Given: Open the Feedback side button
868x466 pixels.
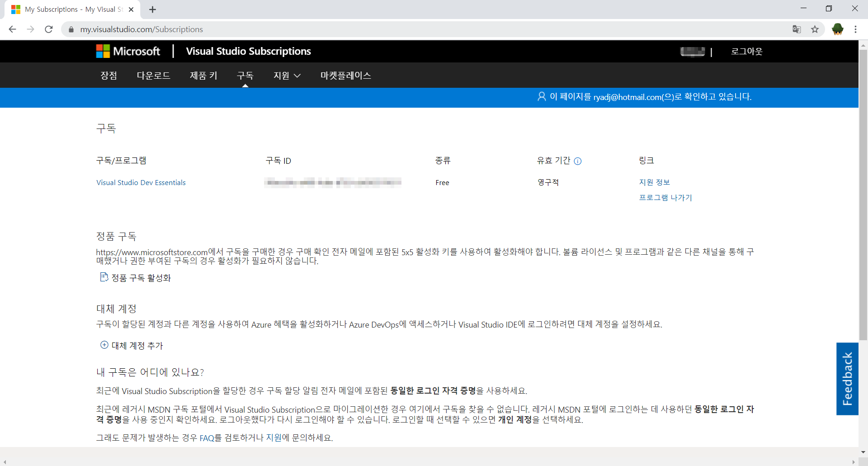Looking at the screenshot, I should pyautogui.click(x=847, y=379).
